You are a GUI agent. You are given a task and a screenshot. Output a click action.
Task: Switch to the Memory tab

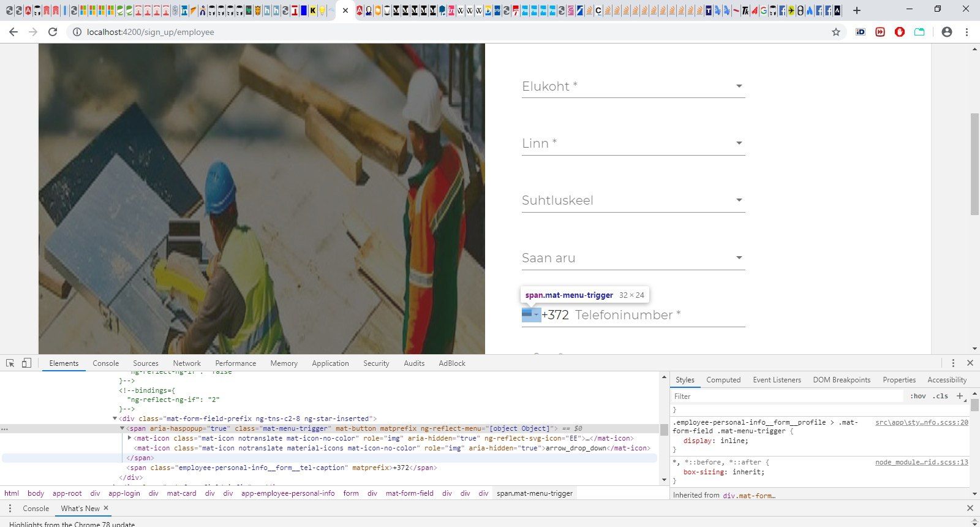[x=284, y=363]
